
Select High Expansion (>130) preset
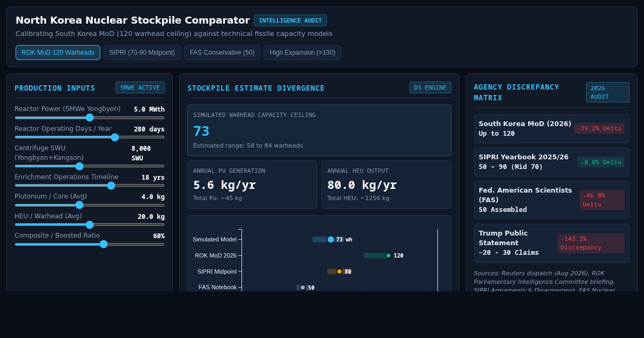[x=302, y=53]
